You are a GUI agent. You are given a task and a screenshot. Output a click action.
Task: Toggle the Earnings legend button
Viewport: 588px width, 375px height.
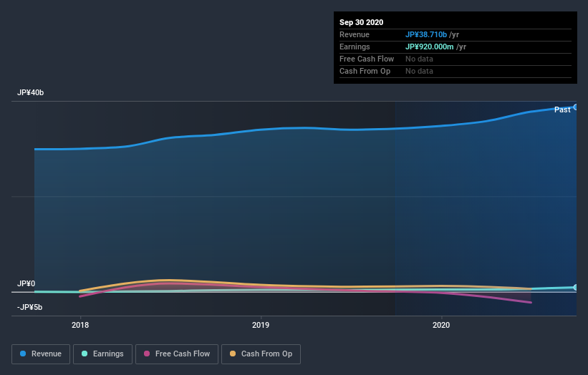pyautogui.click(x=102, y=354)
